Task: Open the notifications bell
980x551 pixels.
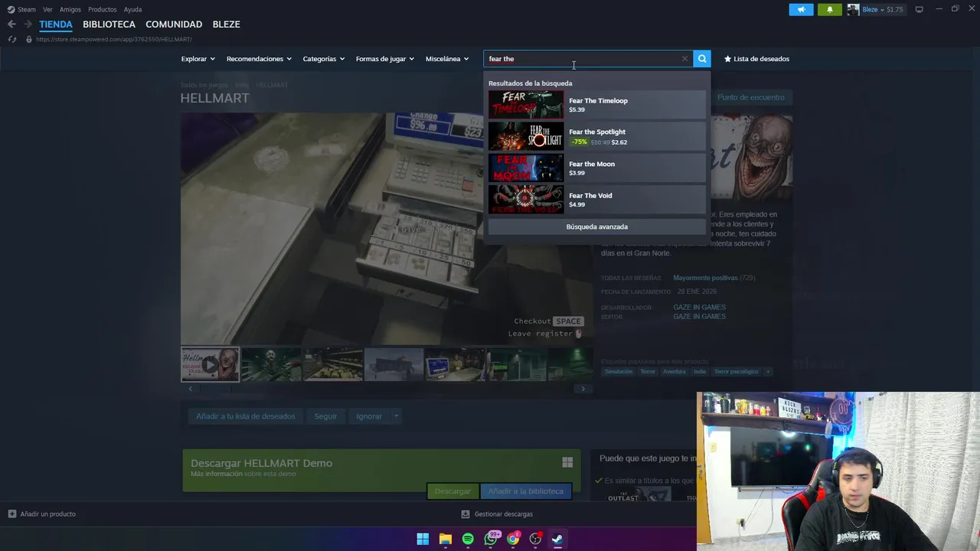Action: pos(830,9)
